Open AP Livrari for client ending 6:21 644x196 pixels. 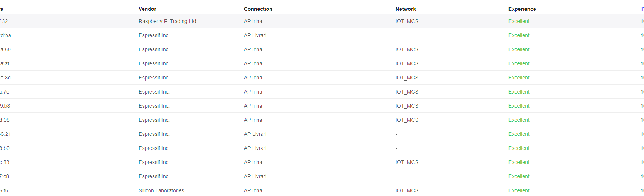coord(255,134)
